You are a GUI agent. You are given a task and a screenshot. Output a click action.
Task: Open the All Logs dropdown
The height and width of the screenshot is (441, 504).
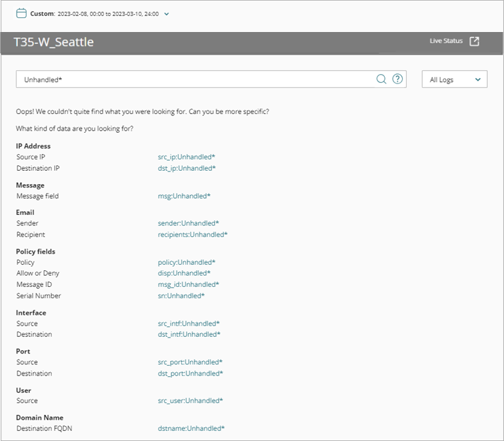pyautogui.click(x=455, y=79)
